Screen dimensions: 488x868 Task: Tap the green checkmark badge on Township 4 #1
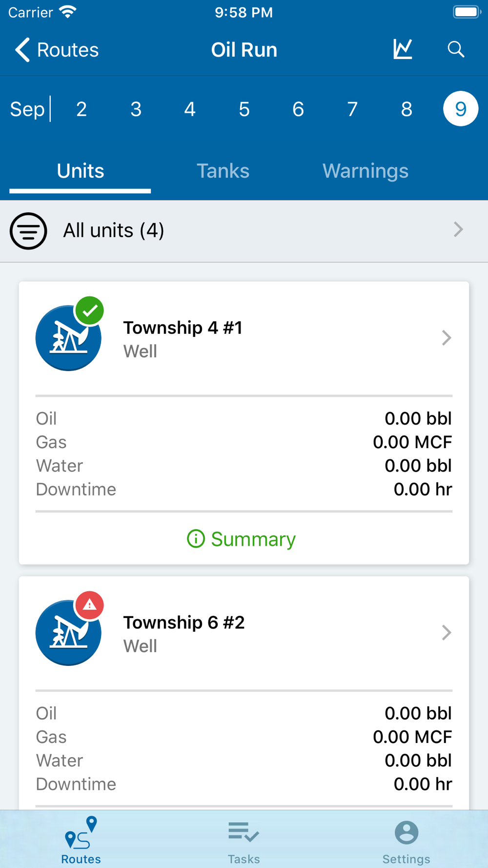(x=89, y=310)
